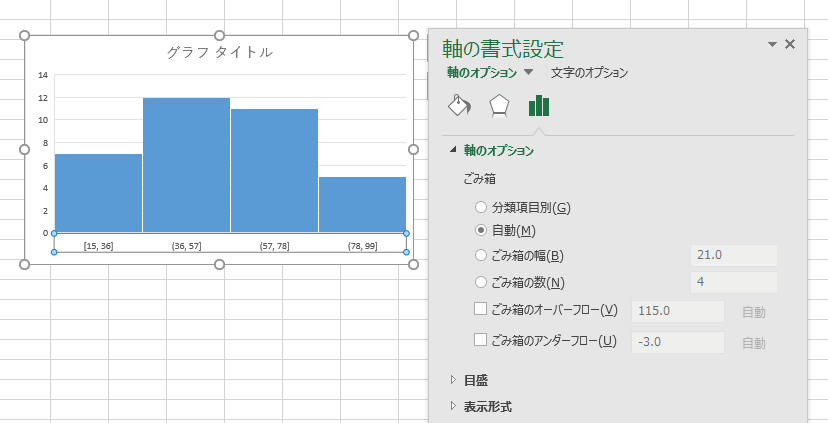Click the ごみ箱 heading label
The height and width of the screenshot is (423, 828).
tap(479, 179)
